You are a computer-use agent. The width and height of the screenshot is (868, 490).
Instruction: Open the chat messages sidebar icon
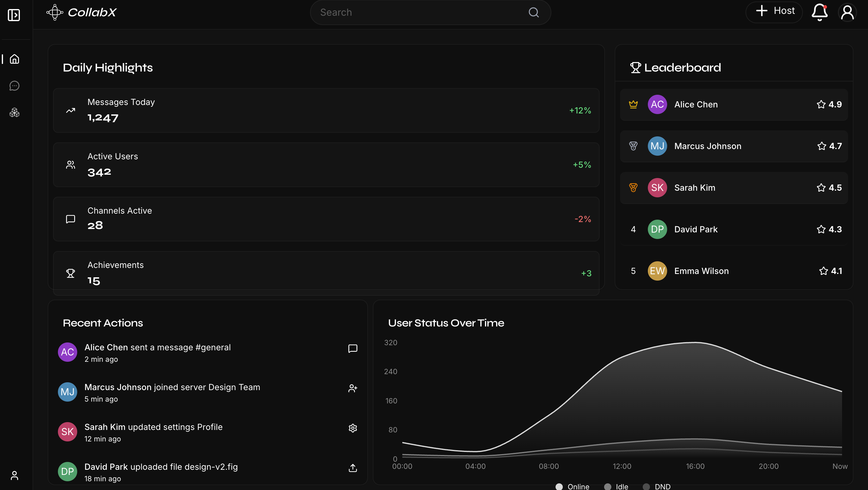14,86
